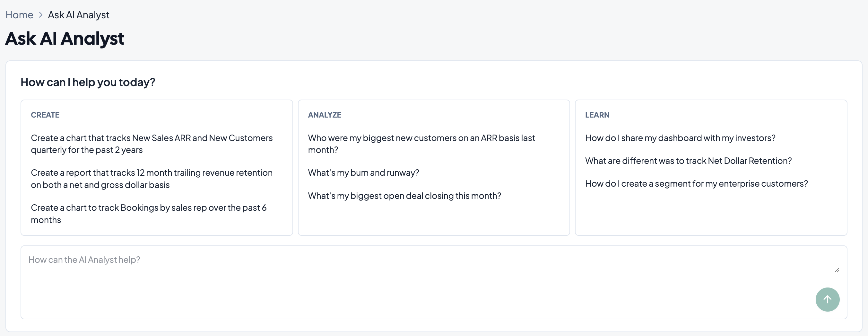Ask "What's my burn and runway?"
Viewport: 868px width, 336px height.
(363, 173)
